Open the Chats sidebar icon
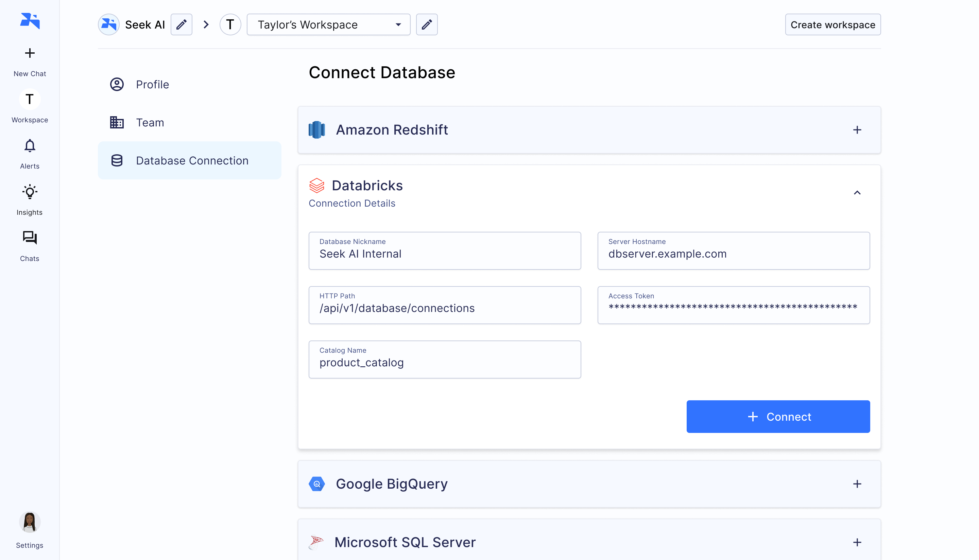This screenshot has height=560, width=979. [30, 238]
